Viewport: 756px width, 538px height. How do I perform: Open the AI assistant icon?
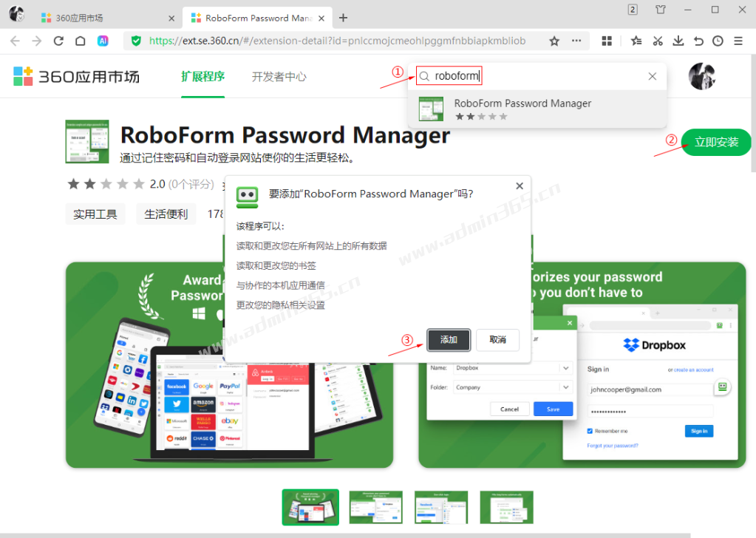pyautogui.click(x=103, y=41)
